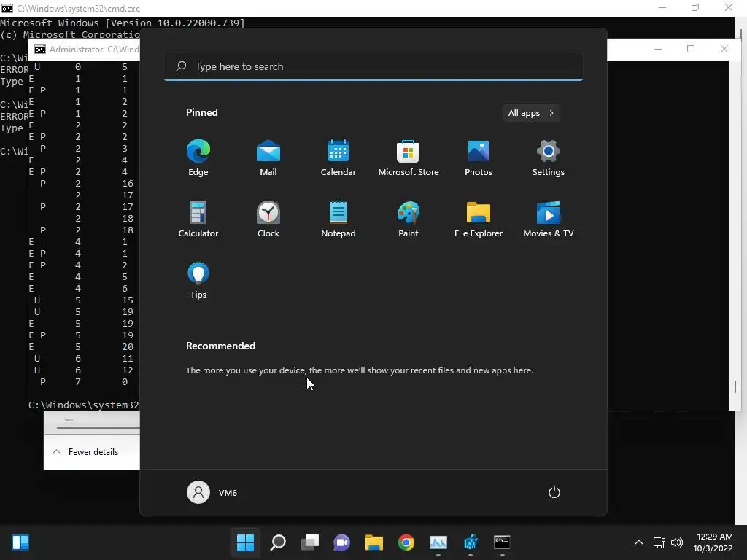Launch Mail from the pinned apps
This screenshot has height=560, width=747.
(268, 158)
